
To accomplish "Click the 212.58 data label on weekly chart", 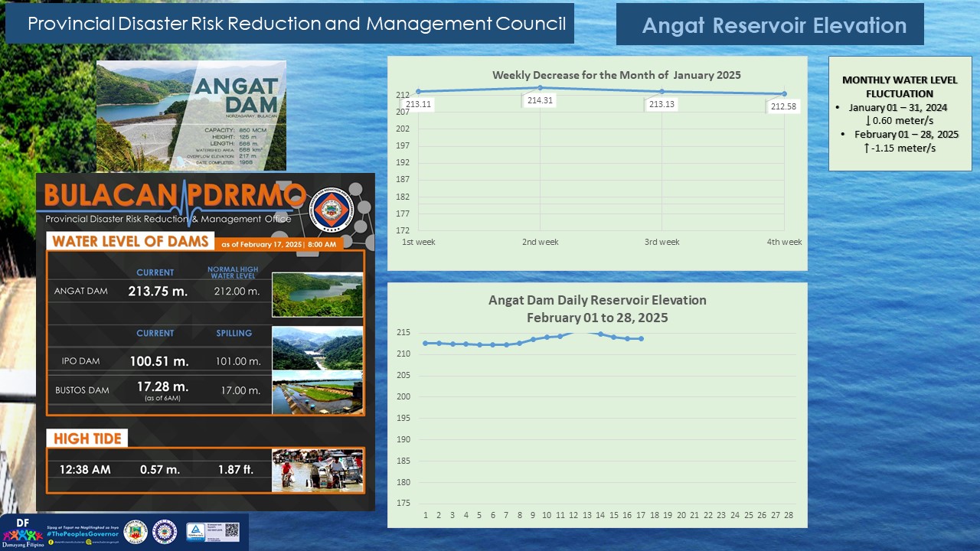I will tap(783, 106).
